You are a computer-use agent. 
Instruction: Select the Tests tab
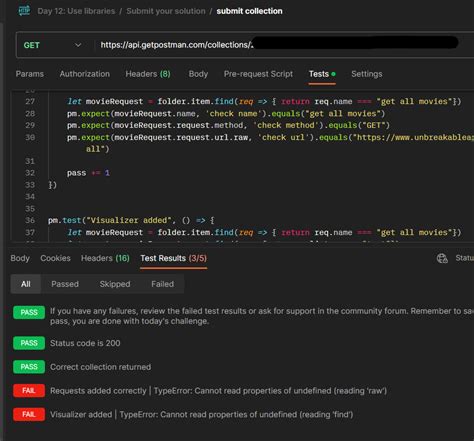coord(322,74)
